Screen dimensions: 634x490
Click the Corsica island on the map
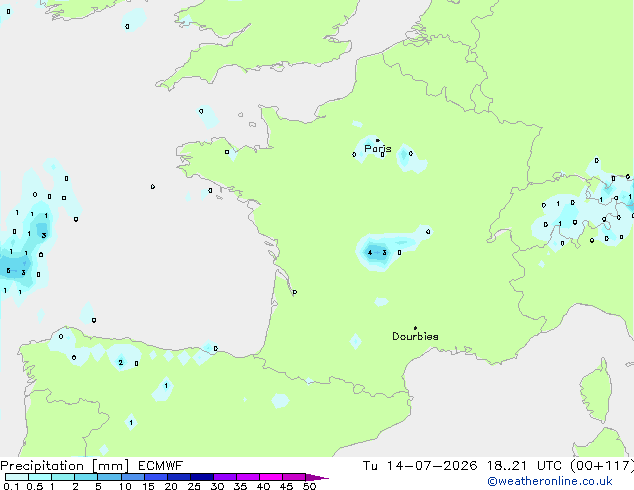tap(597, 392)
